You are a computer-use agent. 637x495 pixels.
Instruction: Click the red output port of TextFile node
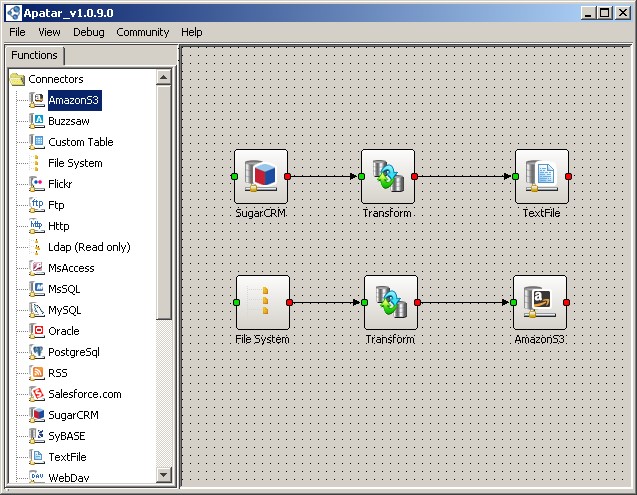click(568, 176)
